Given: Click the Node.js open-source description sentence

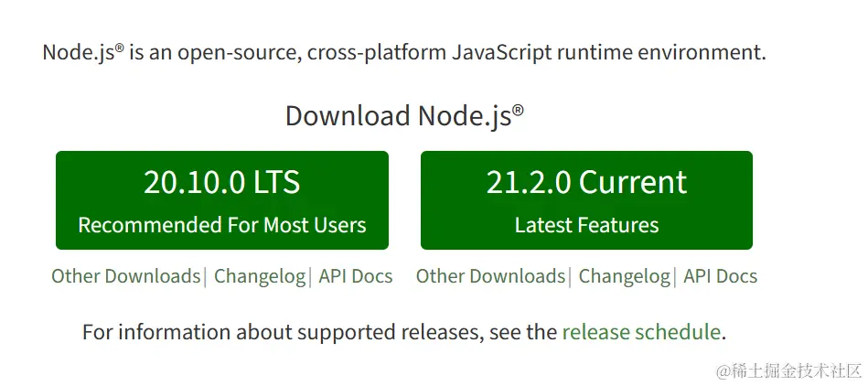Looking at the screenshot, I should coord(404,53).
